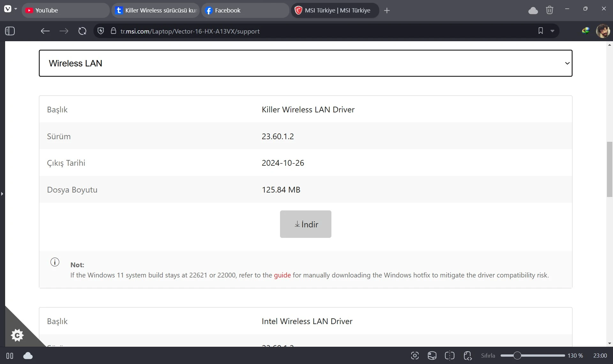Switch to the YouTube tab
Viewport: 613px width, 364px height.
pyautogui.click(x=65, y=11)
